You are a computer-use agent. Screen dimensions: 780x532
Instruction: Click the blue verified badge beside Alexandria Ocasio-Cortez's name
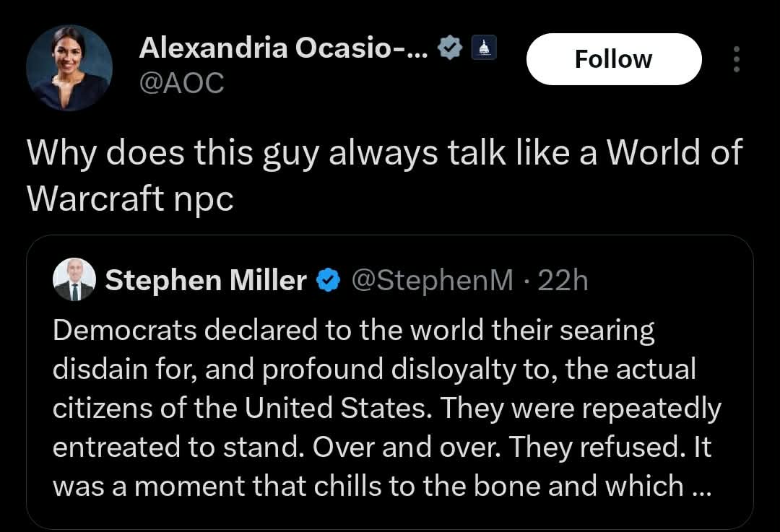(x=451, y=49)
